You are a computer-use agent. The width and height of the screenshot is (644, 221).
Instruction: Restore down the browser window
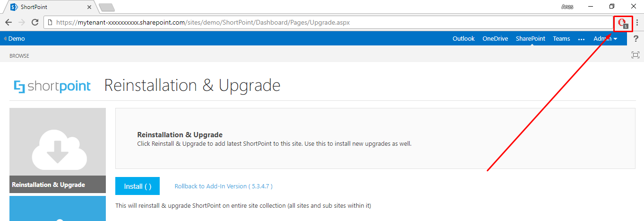612,7
